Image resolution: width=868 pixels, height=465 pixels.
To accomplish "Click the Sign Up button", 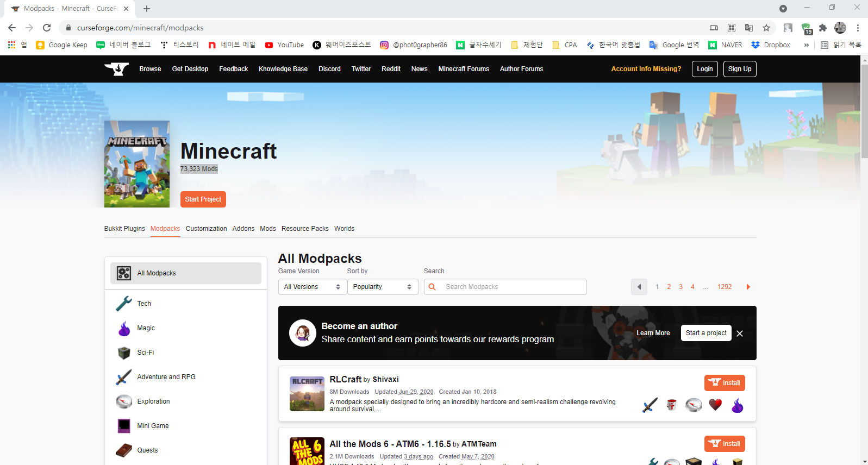I will 740,69.
